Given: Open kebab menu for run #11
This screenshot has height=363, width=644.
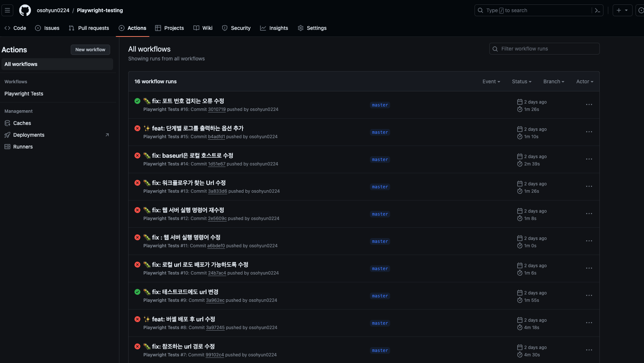Looking at the screenshot, I should coord(589,241).
